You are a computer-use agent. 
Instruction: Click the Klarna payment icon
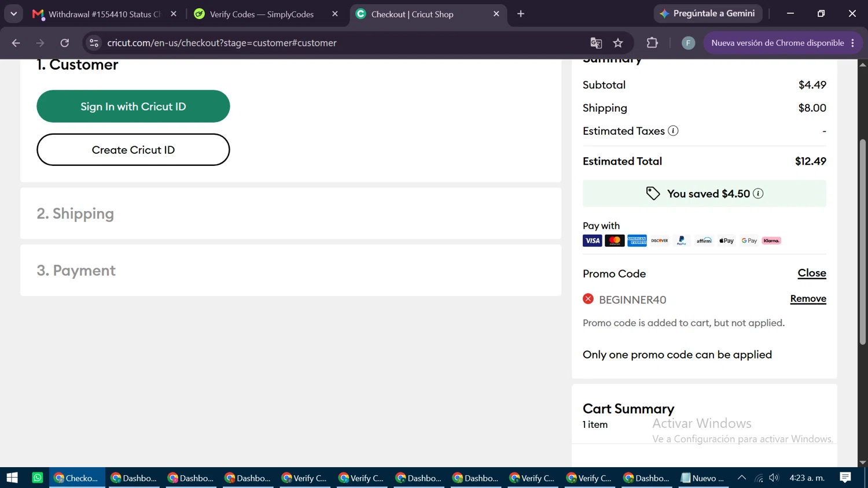(x=771, y=241)
